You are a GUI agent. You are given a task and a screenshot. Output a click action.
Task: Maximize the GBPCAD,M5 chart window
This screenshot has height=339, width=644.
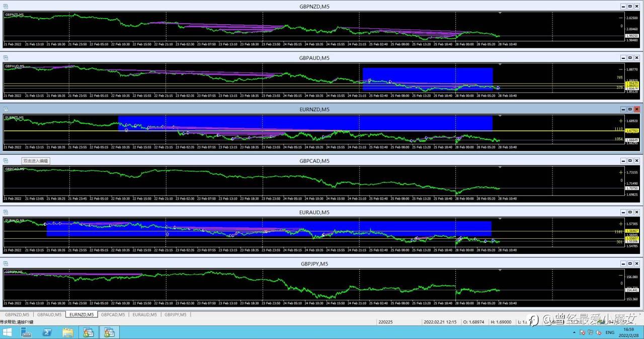click(629, 161)
